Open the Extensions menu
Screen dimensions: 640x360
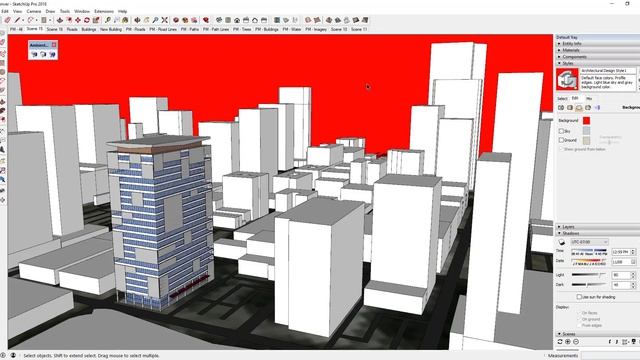pyautogui.click(x=104, y=11)
